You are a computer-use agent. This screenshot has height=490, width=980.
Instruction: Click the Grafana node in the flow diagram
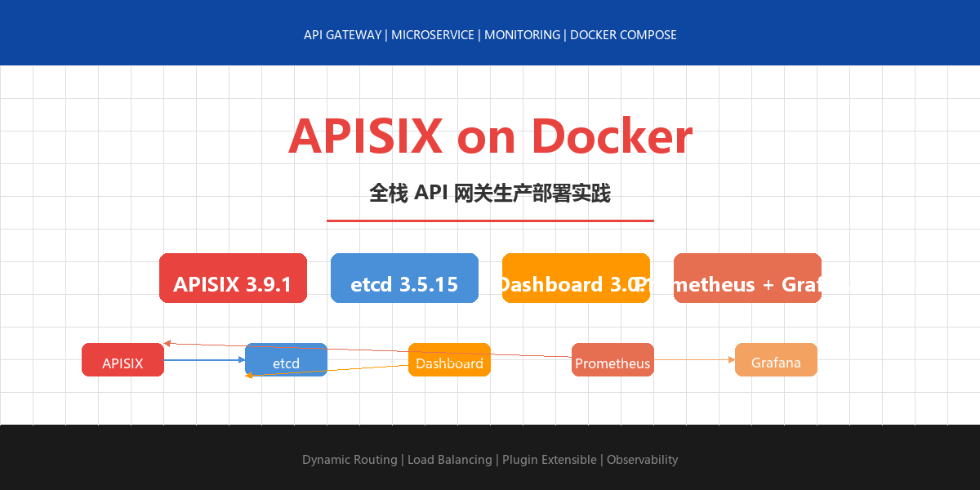(x=776, y=360)
